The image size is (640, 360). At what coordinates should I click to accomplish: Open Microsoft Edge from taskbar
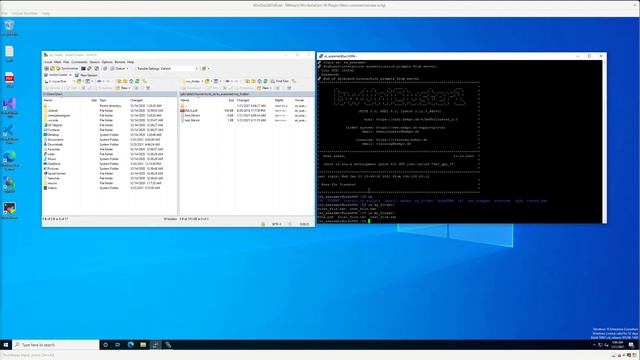131,345
